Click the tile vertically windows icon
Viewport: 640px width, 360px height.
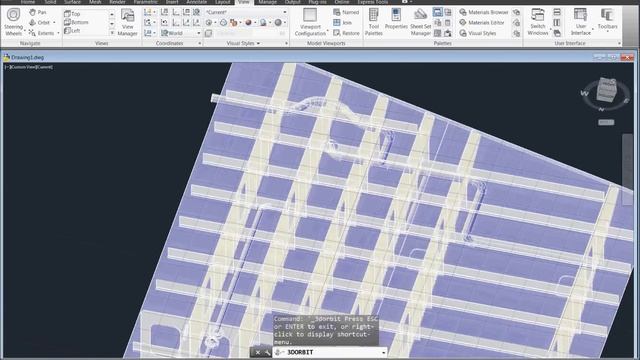pyautogui.click(x=557, y=22)
